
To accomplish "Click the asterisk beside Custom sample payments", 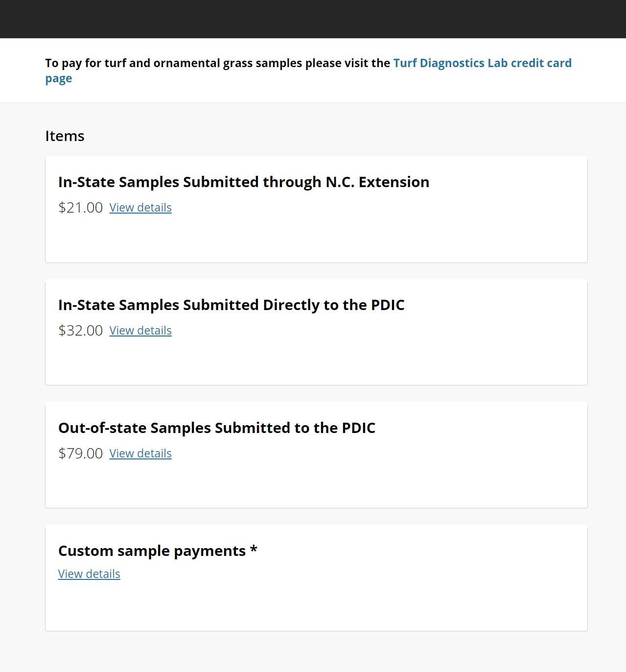I will coord(254,550).
